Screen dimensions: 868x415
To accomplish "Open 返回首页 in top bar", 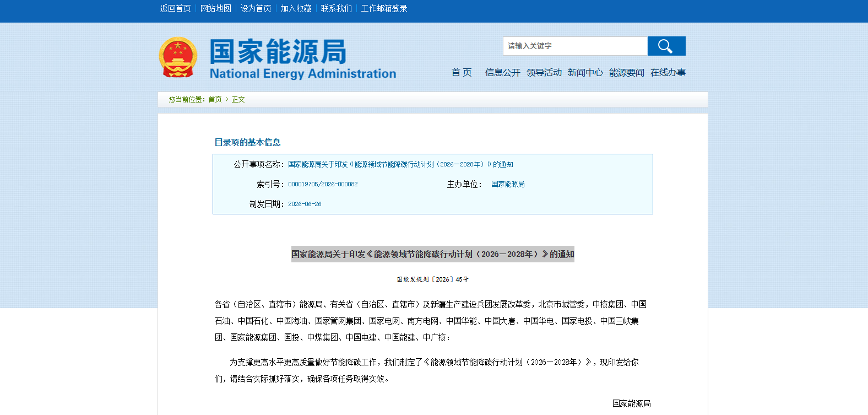I will (x=176, y=9).
